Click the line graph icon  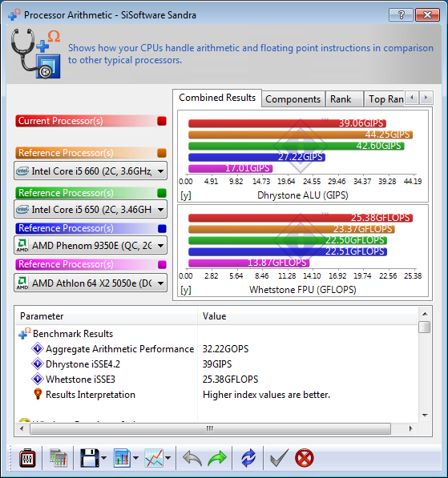point(154,458)
